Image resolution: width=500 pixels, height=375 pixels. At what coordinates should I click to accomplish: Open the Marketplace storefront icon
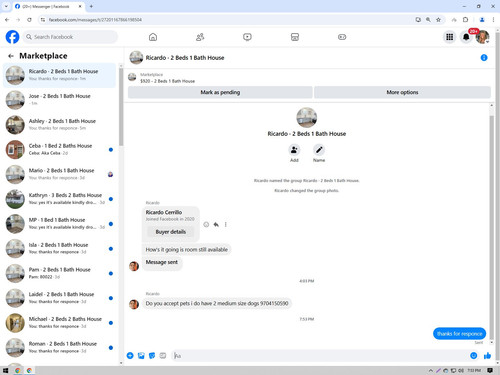(x=295, y=37)
